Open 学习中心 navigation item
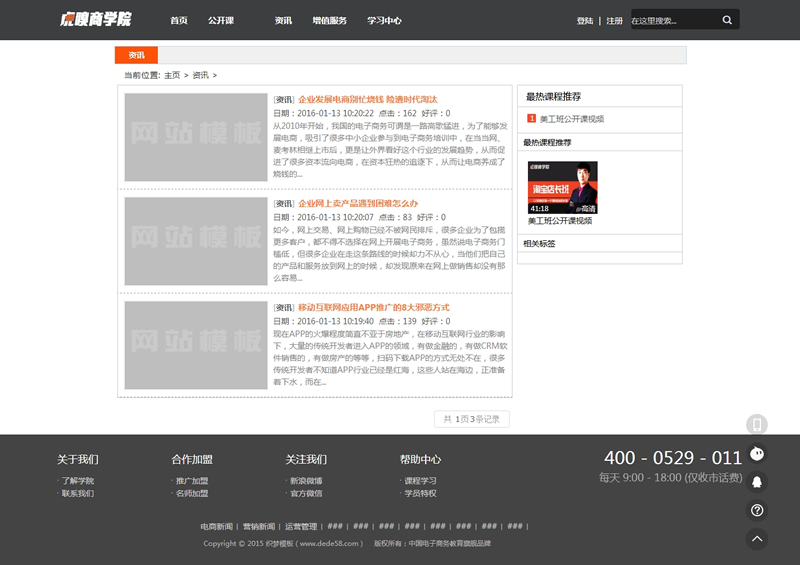800x565 pixels. 384,20
